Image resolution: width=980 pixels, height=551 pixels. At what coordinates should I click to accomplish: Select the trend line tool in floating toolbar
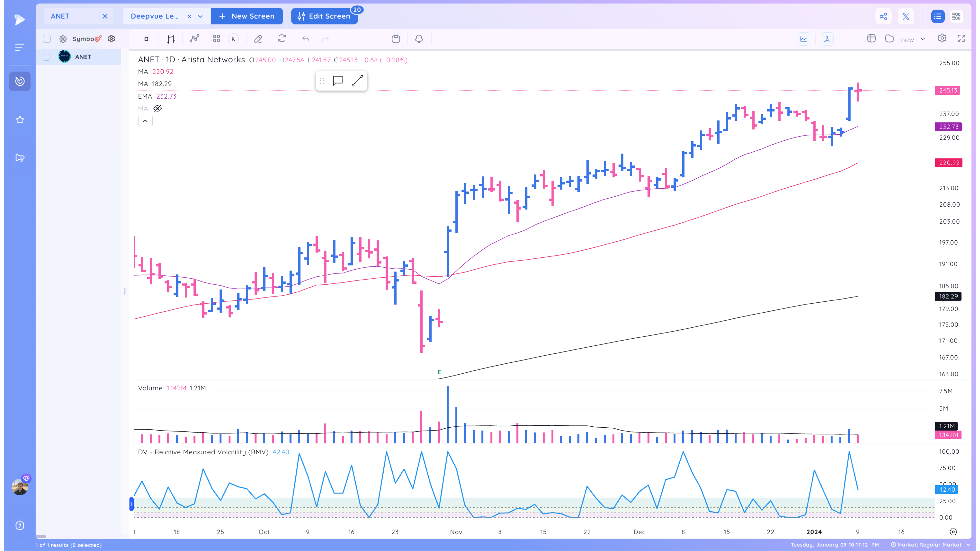(x=357, y=81)
